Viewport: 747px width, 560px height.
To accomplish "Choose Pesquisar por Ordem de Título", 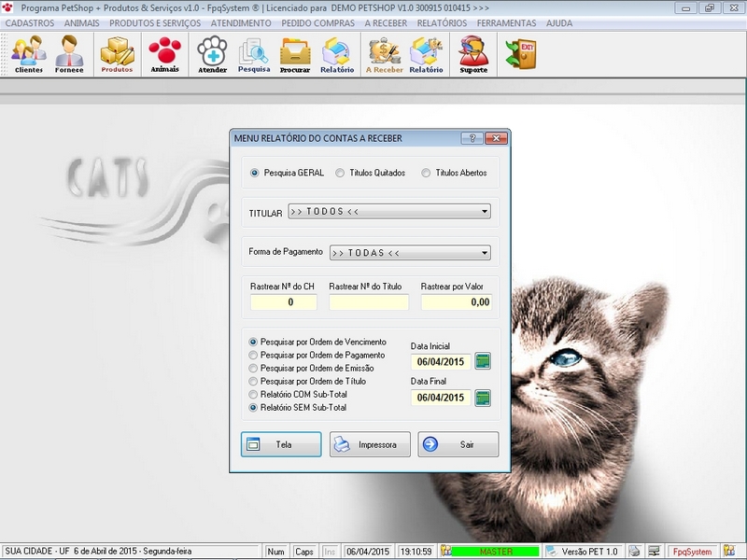I will tap(307, 382).
